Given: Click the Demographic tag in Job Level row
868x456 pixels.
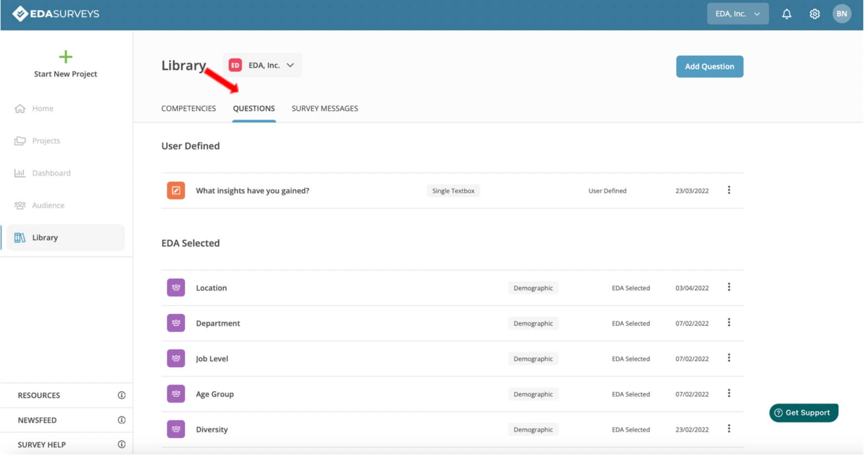Looking at the screenshot, I should pyautogui.click(x=533, y=359).
